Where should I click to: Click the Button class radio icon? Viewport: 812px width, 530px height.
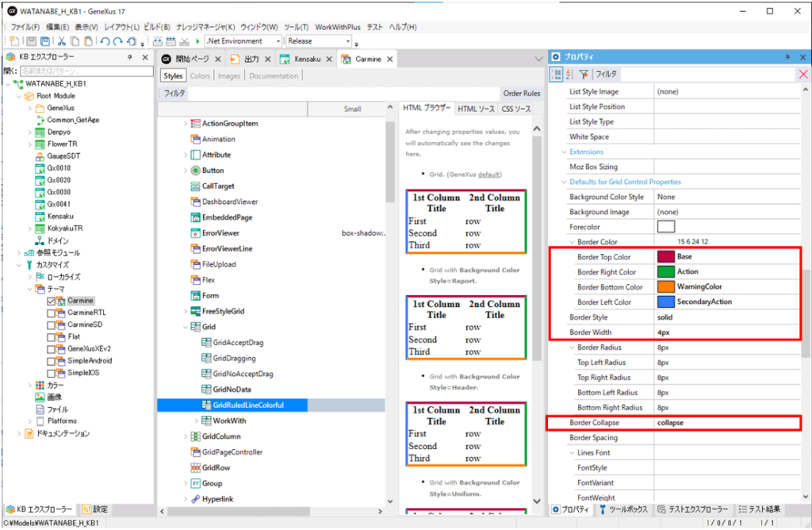pyautogui.click(x=195, y=171)
